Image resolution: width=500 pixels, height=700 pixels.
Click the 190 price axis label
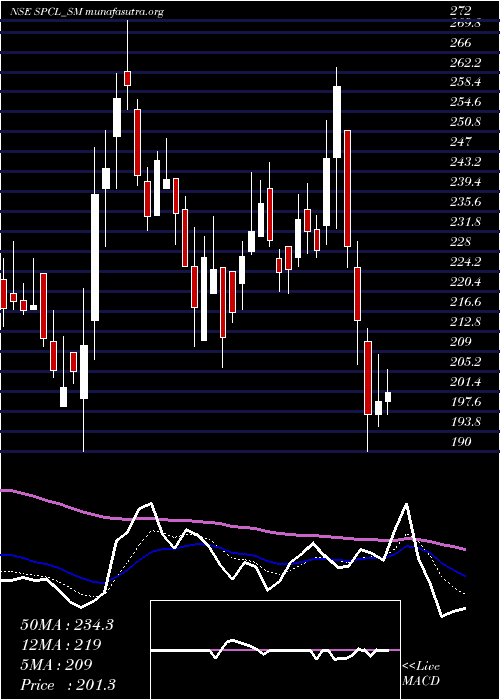click(461, 442)
